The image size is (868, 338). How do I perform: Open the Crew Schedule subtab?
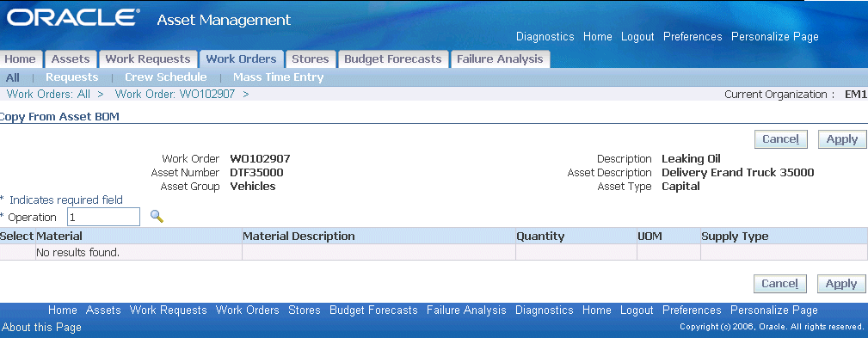(x=165, y=77)
